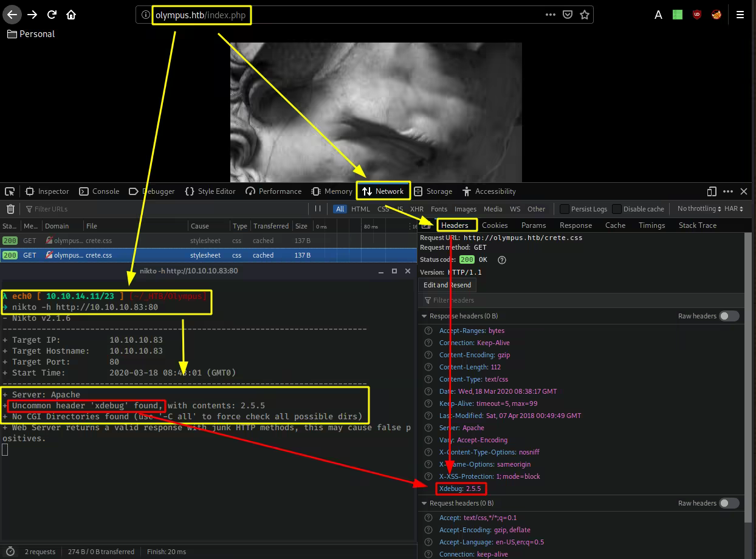The image size is (756, 559).
Task: Collapse the Response headers section
Action: point(424,316)
